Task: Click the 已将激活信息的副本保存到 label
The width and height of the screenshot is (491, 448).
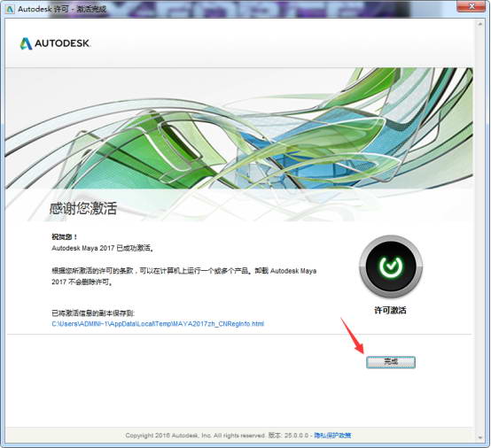Action: tap(93, 313)
